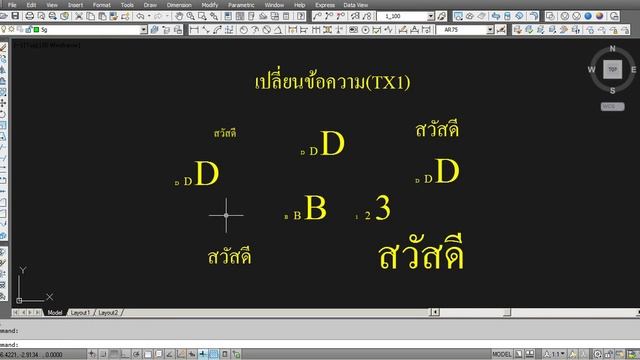
Task: Click the Realistic visual style sphere icon
Action: coord(599,16)
